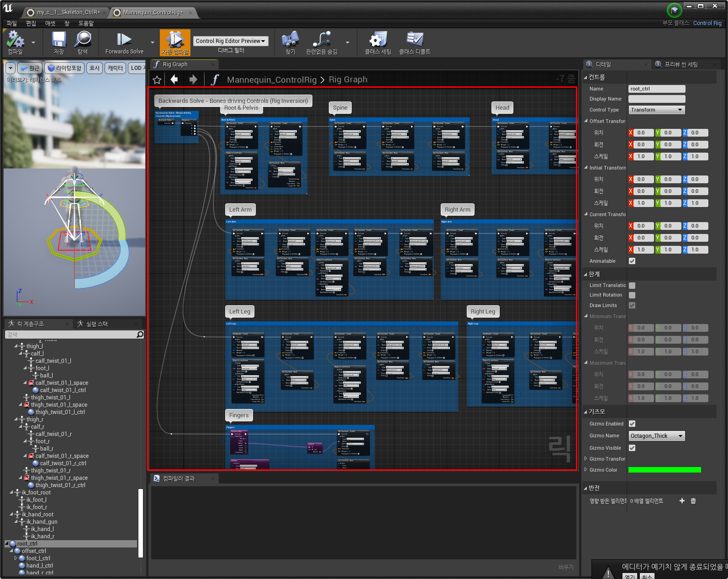Open the Help menu
Screen dimensions: 728x579
click(86, 23)
